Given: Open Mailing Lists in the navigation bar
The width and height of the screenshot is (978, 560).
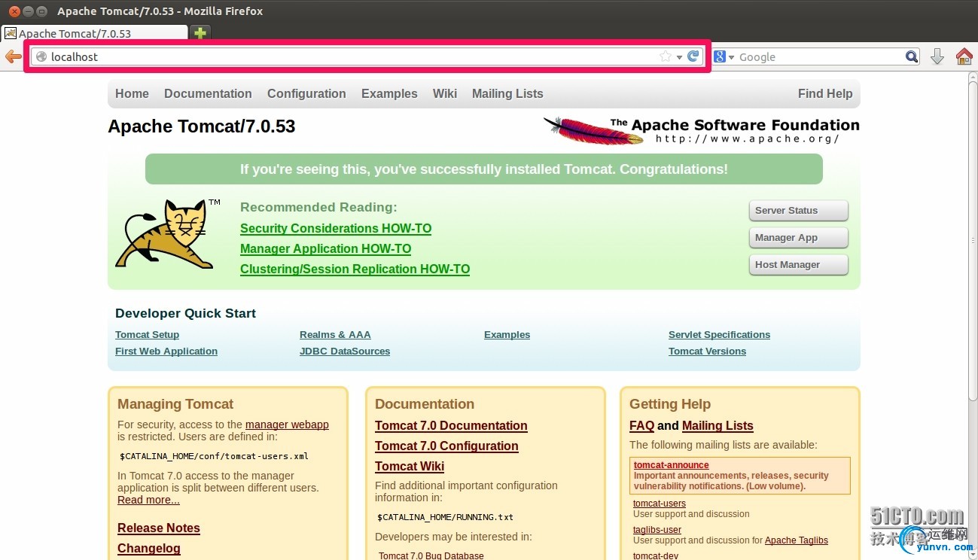Looking at the screenshot, I should 507,93.
